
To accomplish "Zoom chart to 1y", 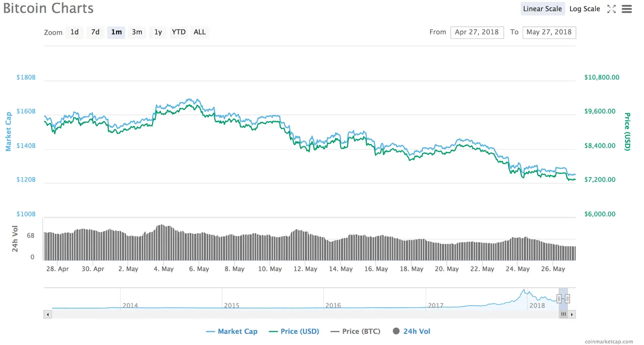I will (x=158, y=32).
